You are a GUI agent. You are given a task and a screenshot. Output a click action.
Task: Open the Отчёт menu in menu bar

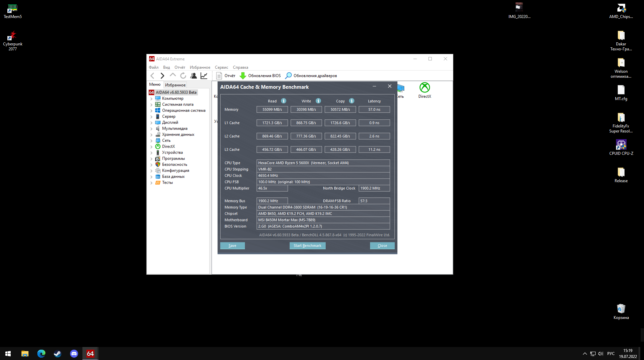180,67
